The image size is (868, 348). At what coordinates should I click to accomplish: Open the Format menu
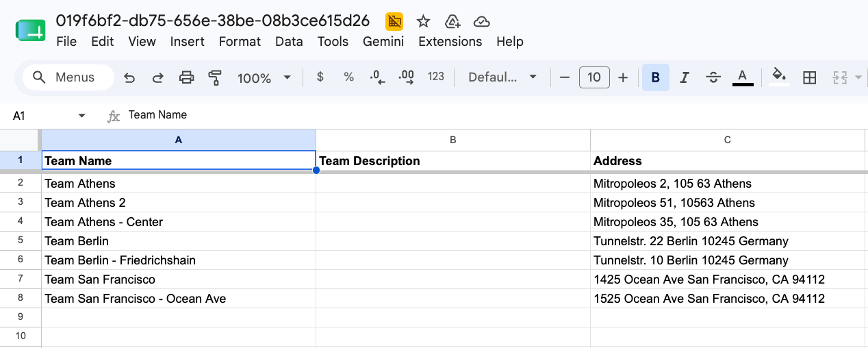pos(240,42)
